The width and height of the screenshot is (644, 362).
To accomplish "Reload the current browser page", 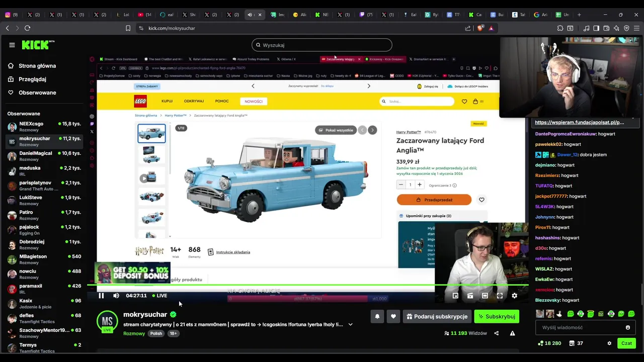I will (27, 28).
